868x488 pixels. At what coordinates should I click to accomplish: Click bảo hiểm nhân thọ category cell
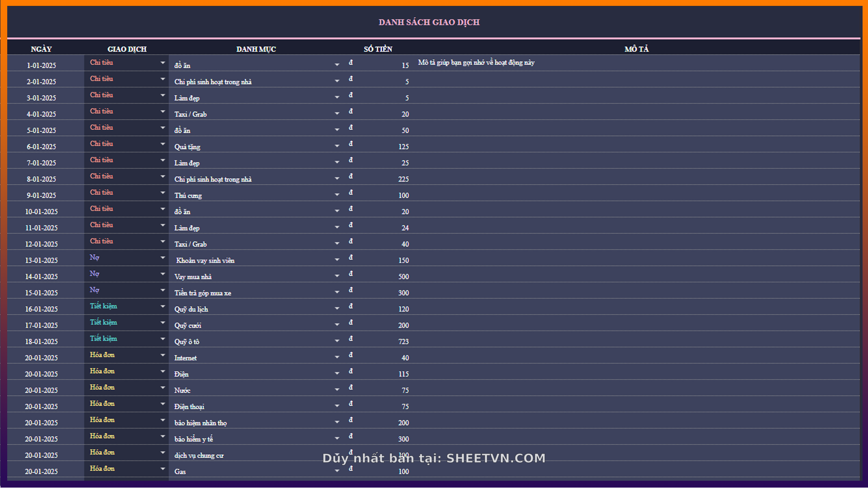click(x=201, y=423)
